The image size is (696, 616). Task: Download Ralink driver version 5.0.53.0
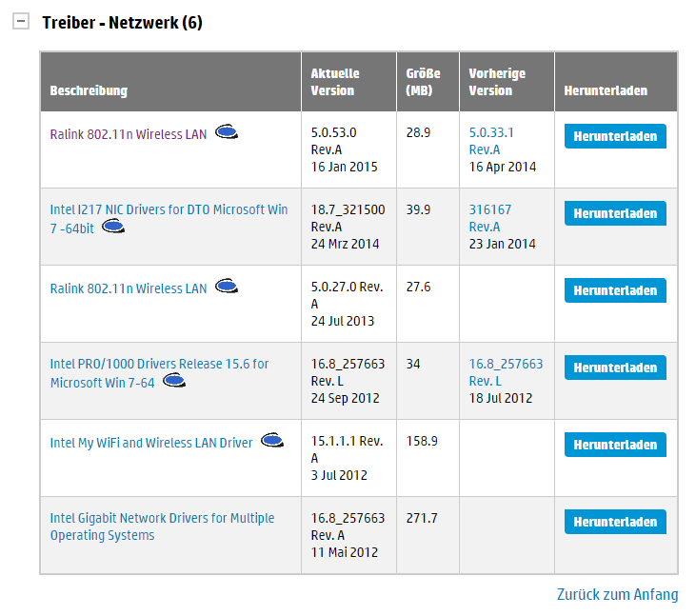click(615, 136)
